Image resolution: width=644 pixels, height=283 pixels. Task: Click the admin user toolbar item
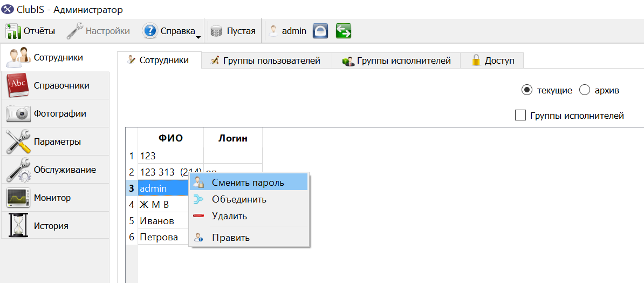click(287, 31)
